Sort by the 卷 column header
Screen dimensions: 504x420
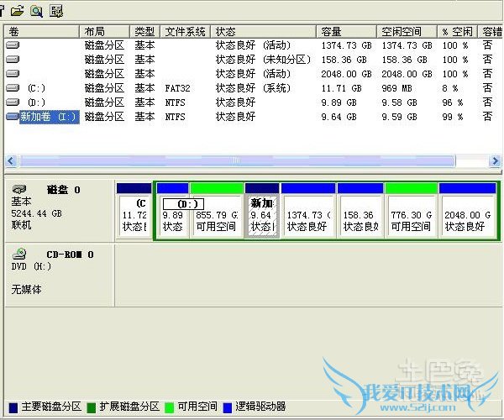[42, 31]
